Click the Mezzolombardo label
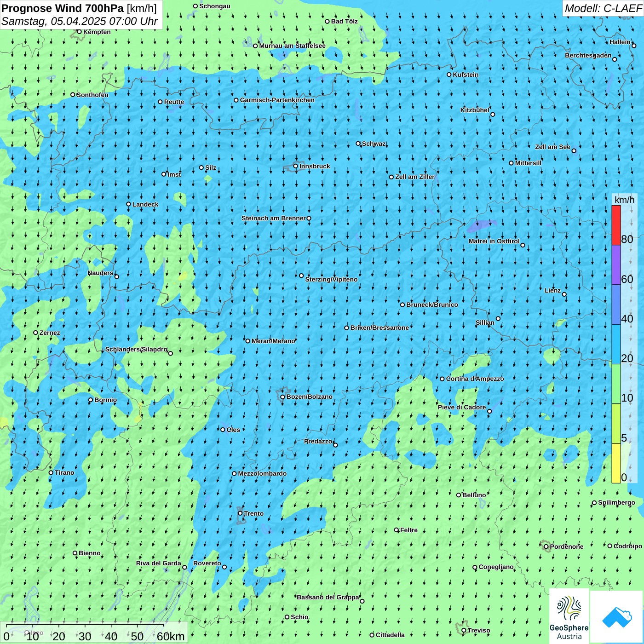The height and width of the screenshot is (644, 644). [262, 473]
